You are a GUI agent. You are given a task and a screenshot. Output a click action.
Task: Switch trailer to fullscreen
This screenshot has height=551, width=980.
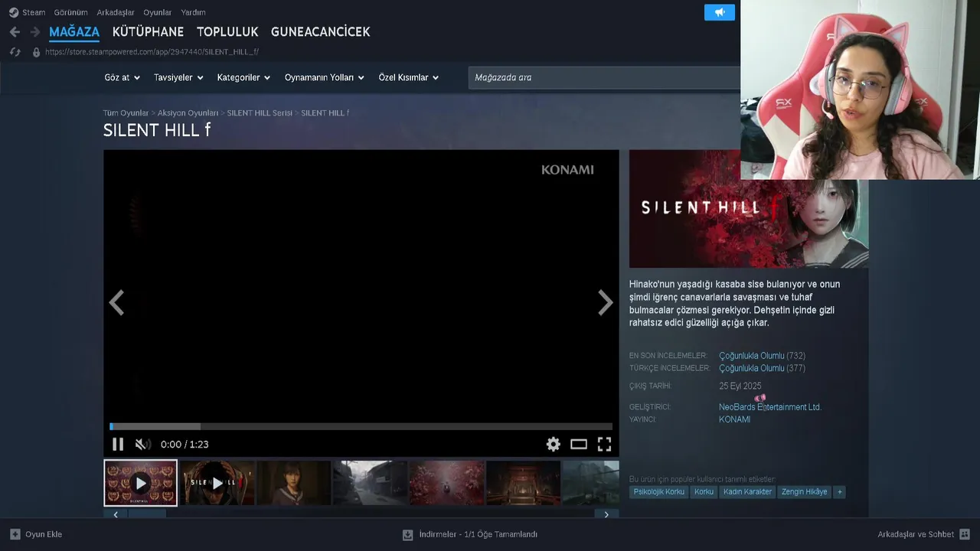(x=604, y=444)
